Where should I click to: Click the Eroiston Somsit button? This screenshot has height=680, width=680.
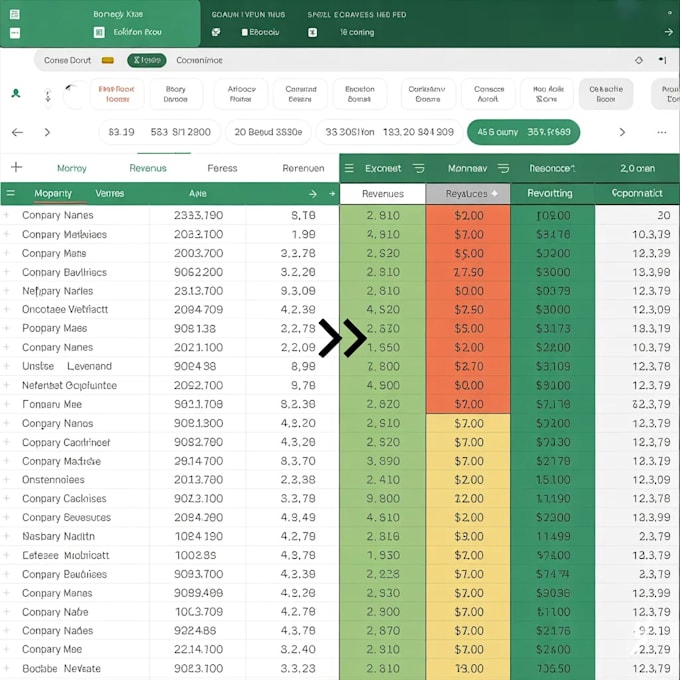360,94
